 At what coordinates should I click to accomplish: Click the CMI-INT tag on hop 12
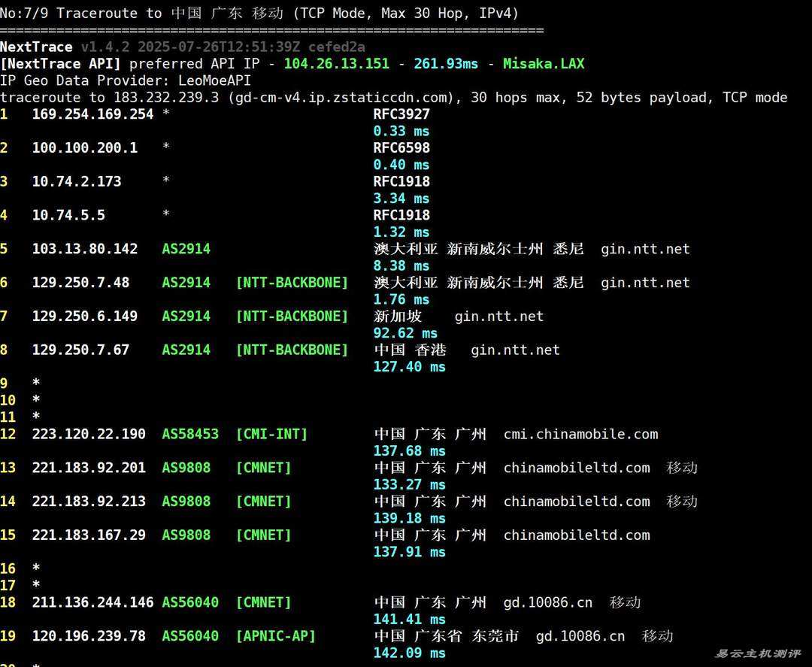click(271, 434)
